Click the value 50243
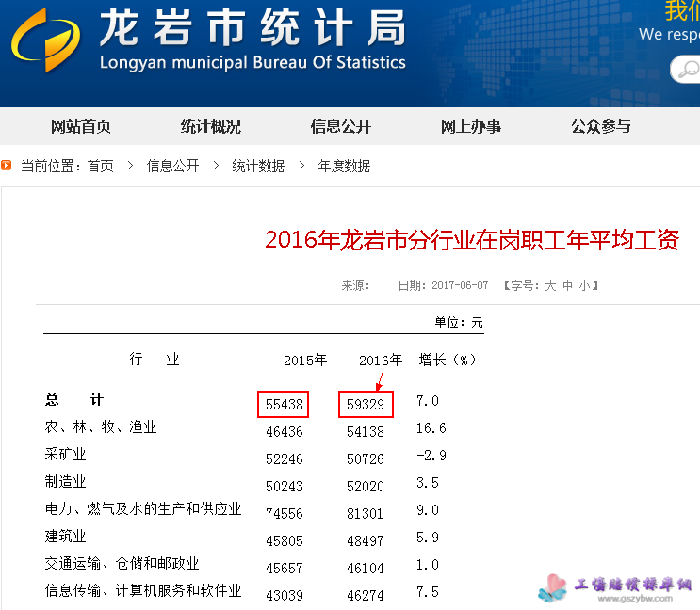Image resolution: width=700 pixels, height=610 pixels. pos(284,486)
